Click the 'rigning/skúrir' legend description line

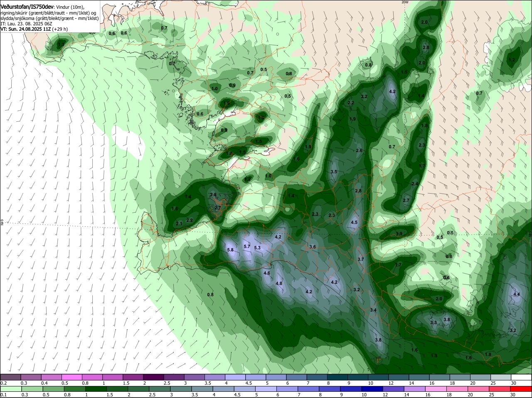[x=49, y=13]
